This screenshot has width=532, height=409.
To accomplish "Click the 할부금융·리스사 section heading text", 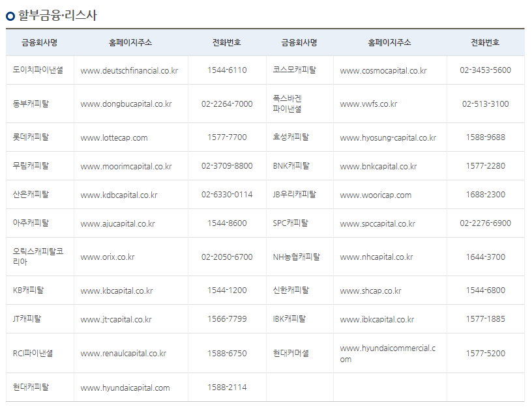I will coord(57,15).
